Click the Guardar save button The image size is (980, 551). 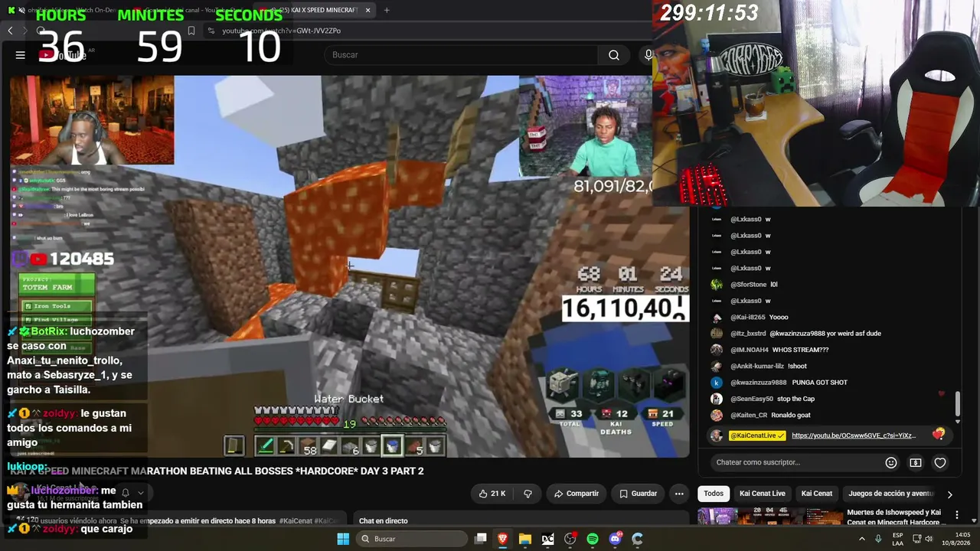(638, 494)
